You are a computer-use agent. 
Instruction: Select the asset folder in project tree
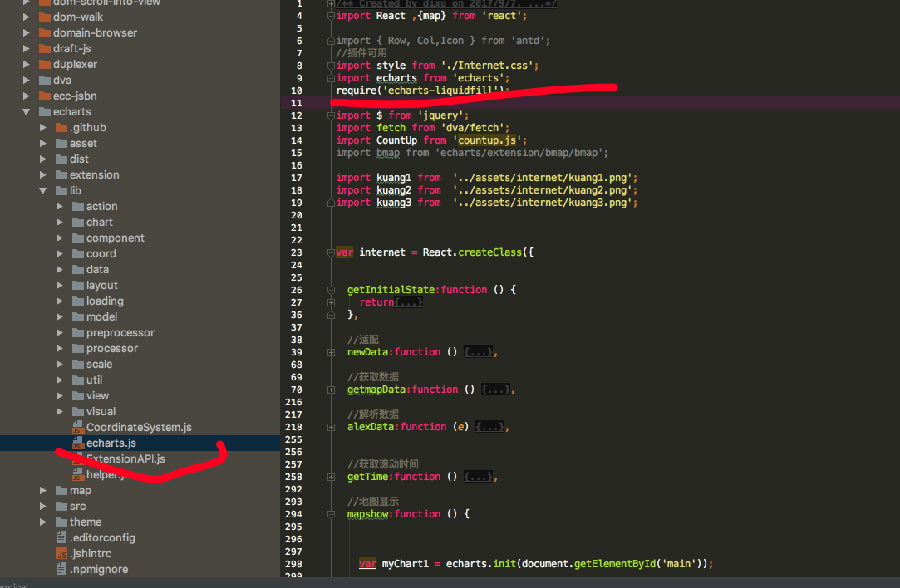tap(85, 143)
